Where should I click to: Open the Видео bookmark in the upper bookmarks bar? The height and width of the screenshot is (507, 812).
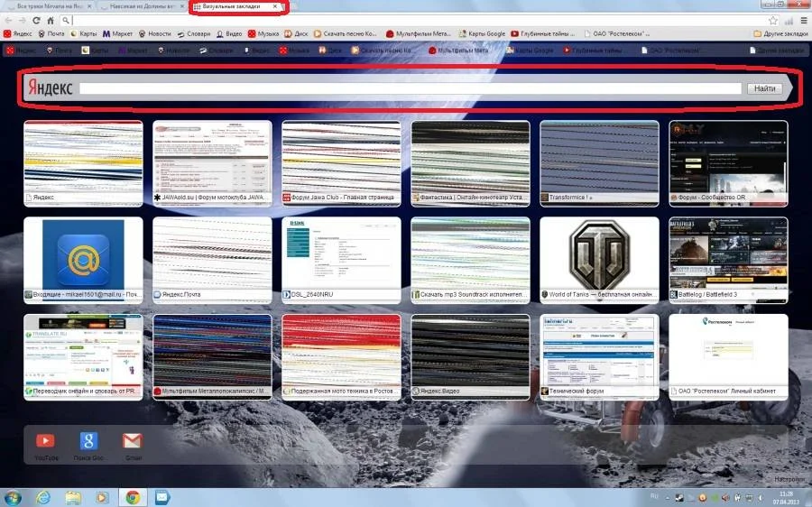click(x=229, y=33)
